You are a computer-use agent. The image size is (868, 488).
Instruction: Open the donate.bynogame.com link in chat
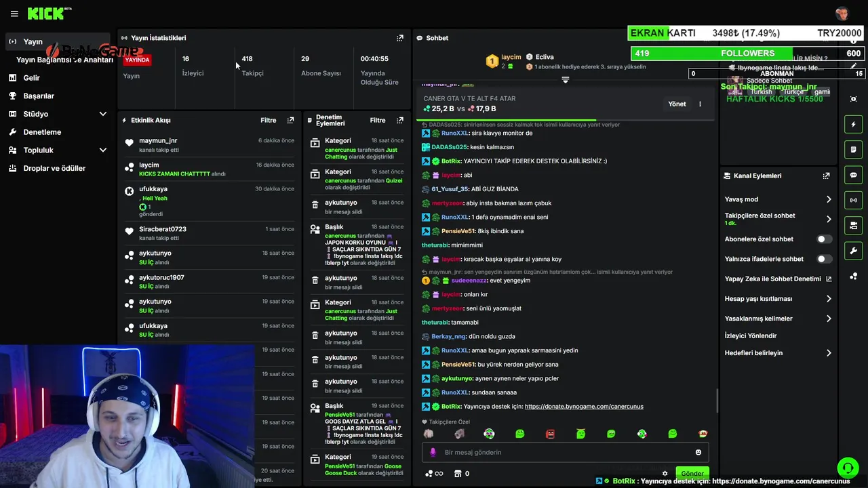point(584,406)
